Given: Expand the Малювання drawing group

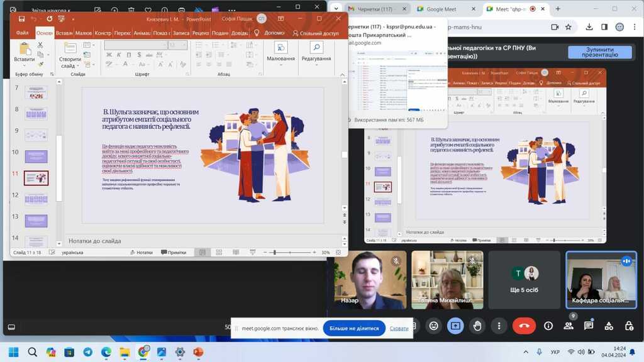Looking at the screenshot, I should tap(280, 52).
